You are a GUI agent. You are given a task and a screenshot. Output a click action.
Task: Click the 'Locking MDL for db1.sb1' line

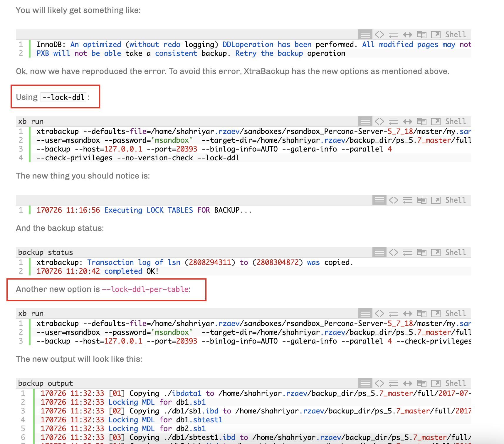[123, 402]
